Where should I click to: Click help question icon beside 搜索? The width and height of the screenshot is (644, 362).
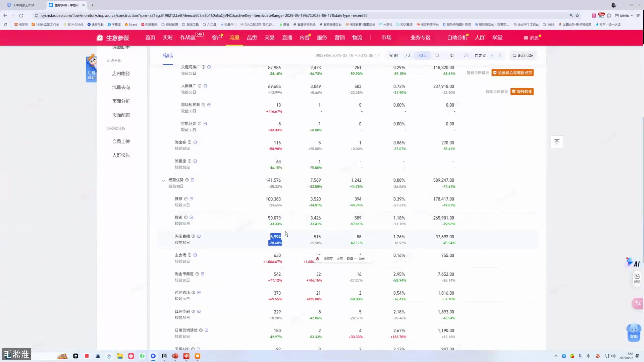click(186, 218)
